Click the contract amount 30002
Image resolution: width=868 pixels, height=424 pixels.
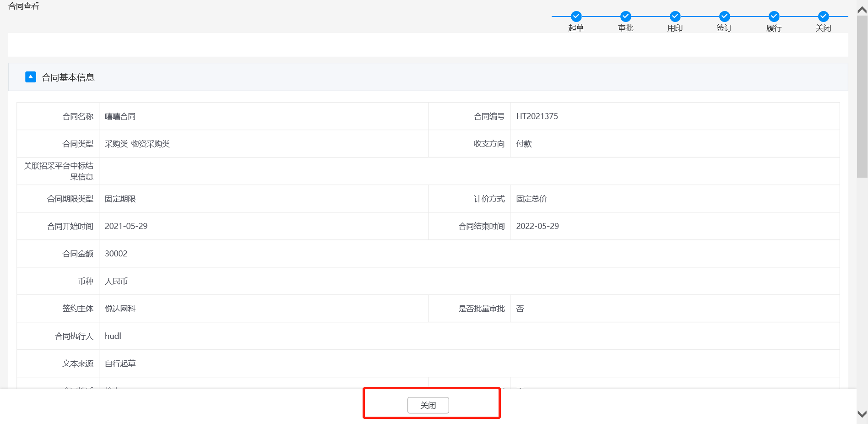pos(116,254)
